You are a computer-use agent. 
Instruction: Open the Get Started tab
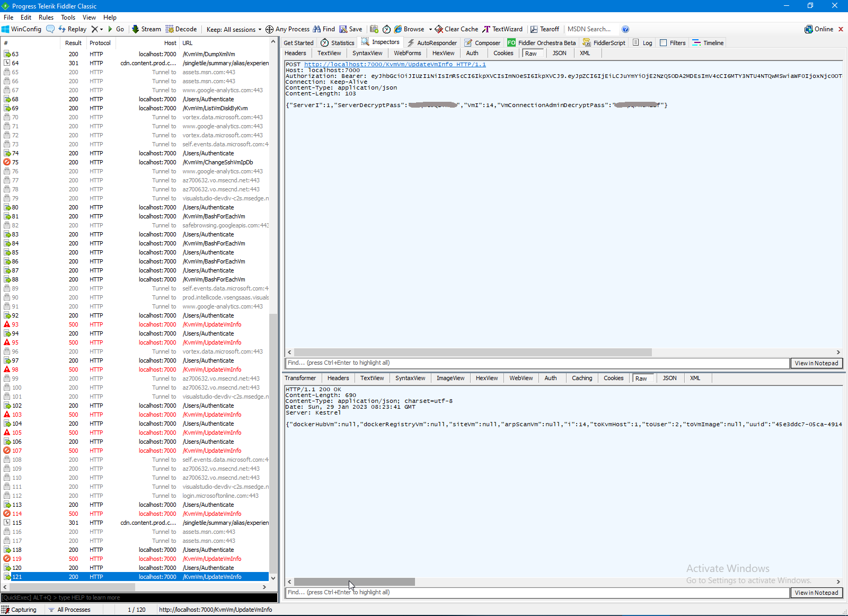pos(298,43)
